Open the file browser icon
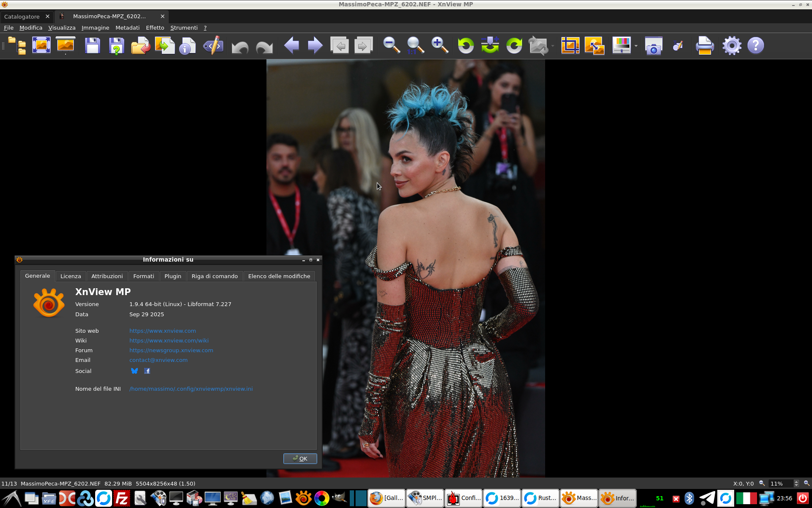Viewport: 812px width, 508px height. 17,45
